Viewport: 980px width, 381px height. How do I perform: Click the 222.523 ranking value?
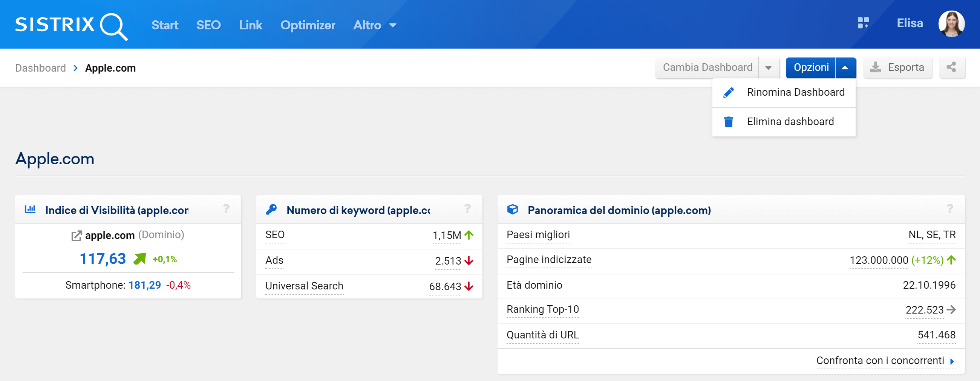(x=925, y=310)
